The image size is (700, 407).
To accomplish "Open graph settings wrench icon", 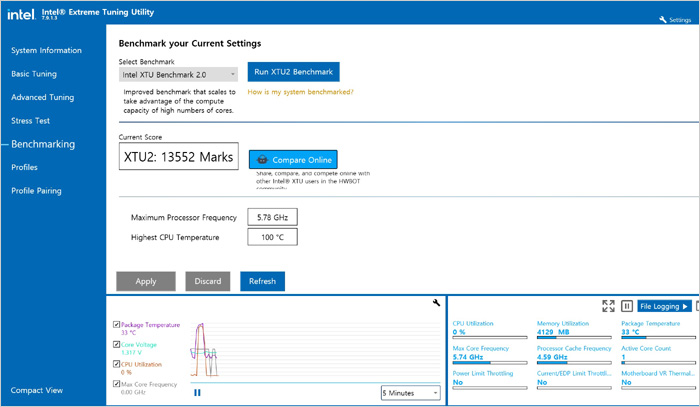I will pos(436,303).
